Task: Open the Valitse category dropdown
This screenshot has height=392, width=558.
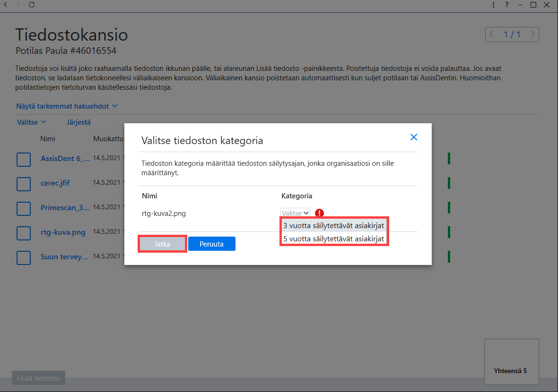Action: click(x=295, y=213)
